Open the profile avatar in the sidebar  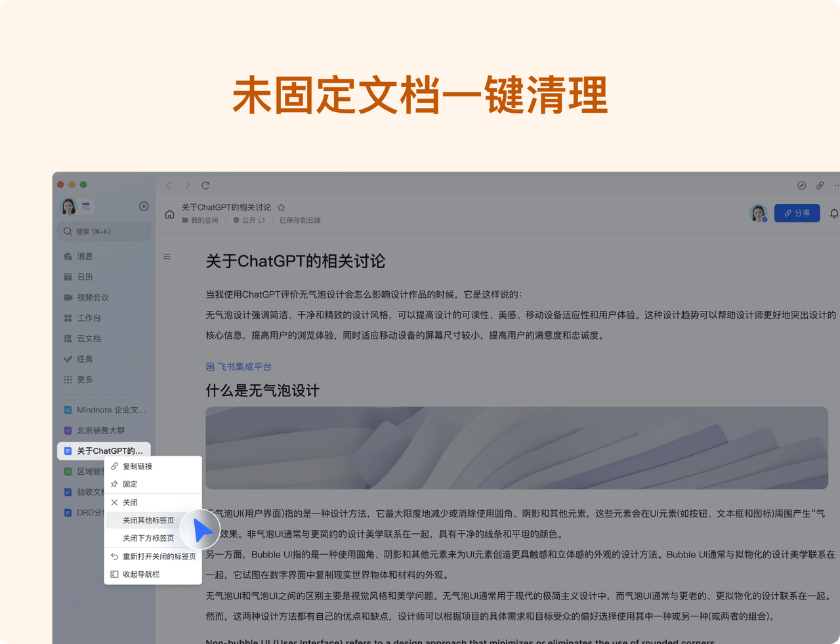tap(69, 207)
